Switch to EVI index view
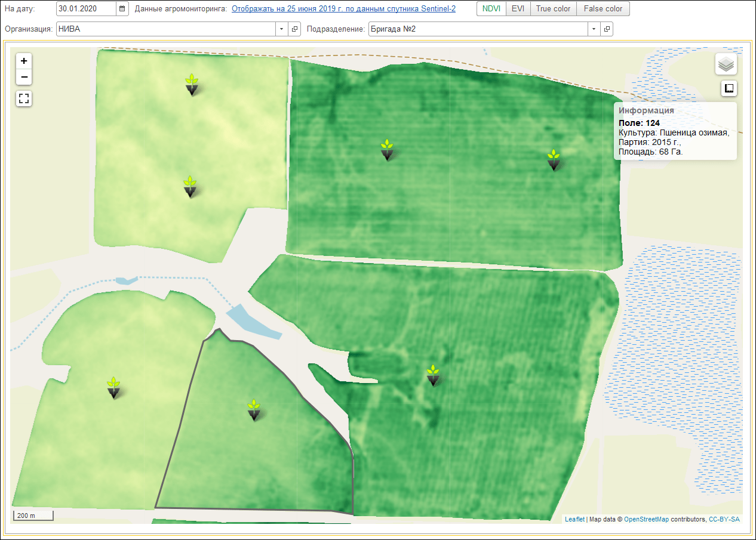 pyautogui.click(x=518, y=9)
